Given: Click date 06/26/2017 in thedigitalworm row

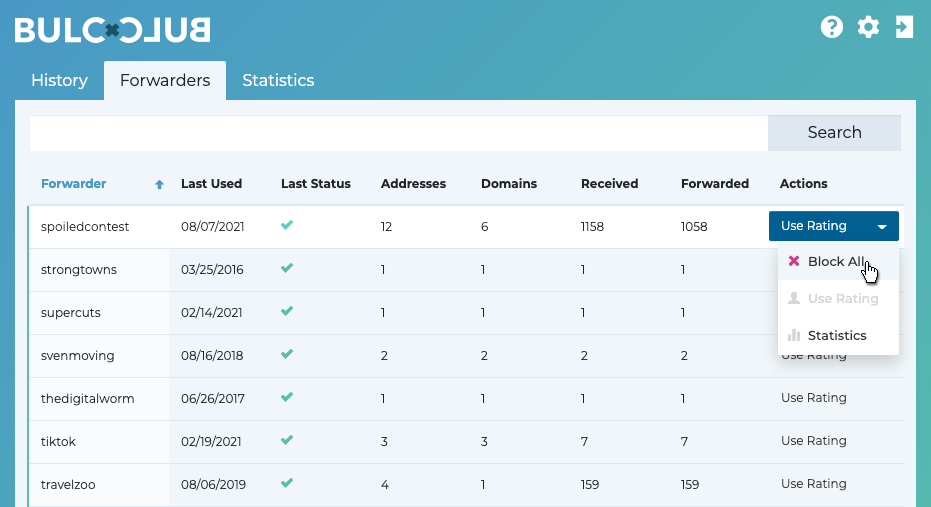Looking at the screenshot, I should [213, 398].
